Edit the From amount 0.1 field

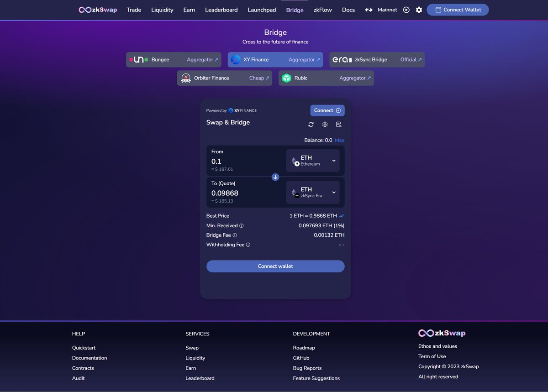coord(216,162)
